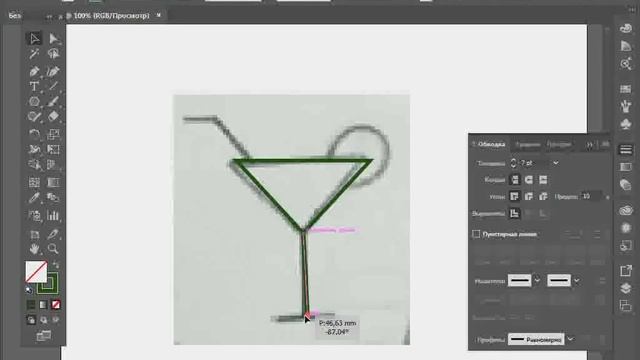
Task: Select the Shape Builder tool
Action: click(x=34, y=164)
